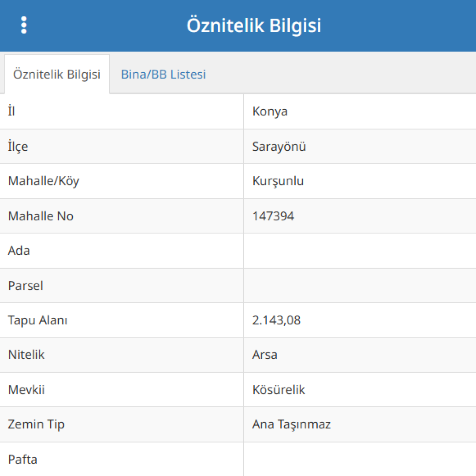Select the Öznitelik Bilgisi tab
The width and height of the screenshot is (476, 476).
(57, 74)
